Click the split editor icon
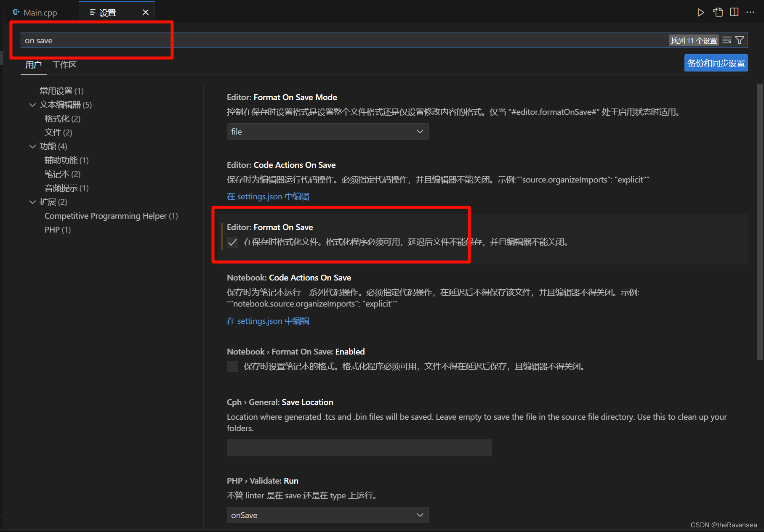The height and width of the screenshot is (532, 764). 734,12
